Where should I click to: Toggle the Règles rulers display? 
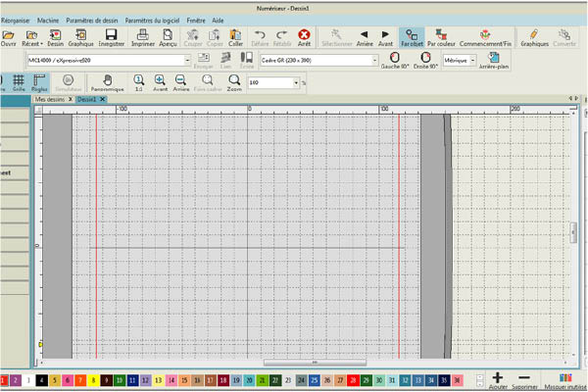point(39,82)
